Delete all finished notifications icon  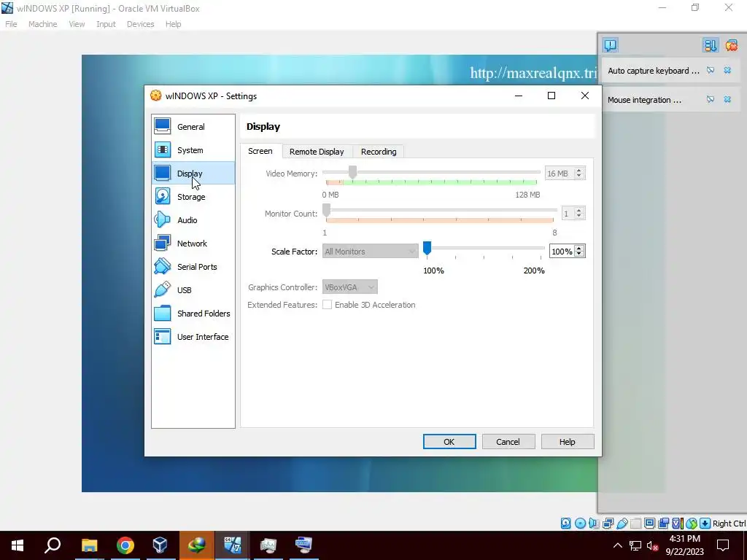coord(731,45)
